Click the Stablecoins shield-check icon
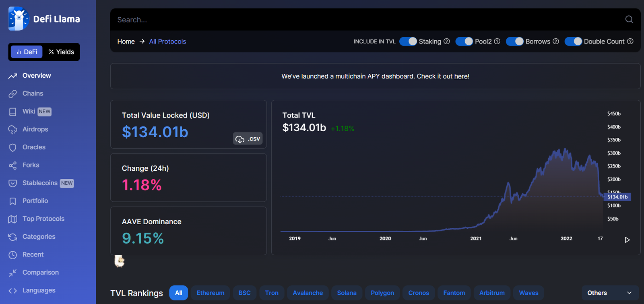 pyautogui.click(x=13, y=183)
